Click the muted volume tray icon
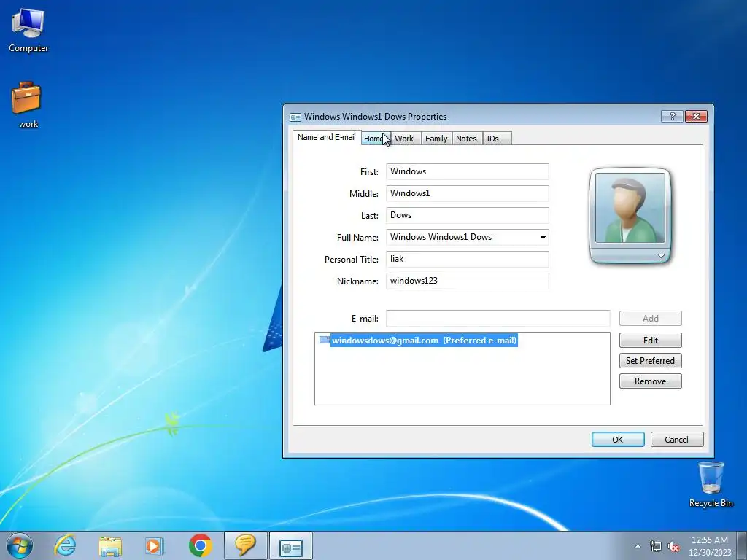 pos(673,546)
